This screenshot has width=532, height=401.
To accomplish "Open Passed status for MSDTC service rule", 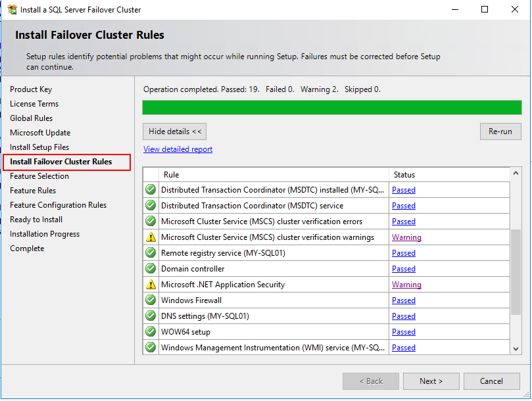I will tap(404, 206).
